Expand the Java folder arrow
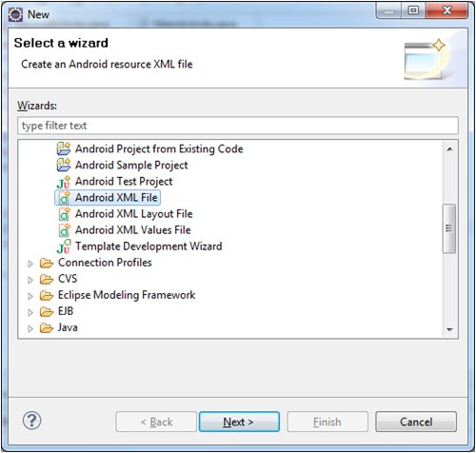 point(30,328)
